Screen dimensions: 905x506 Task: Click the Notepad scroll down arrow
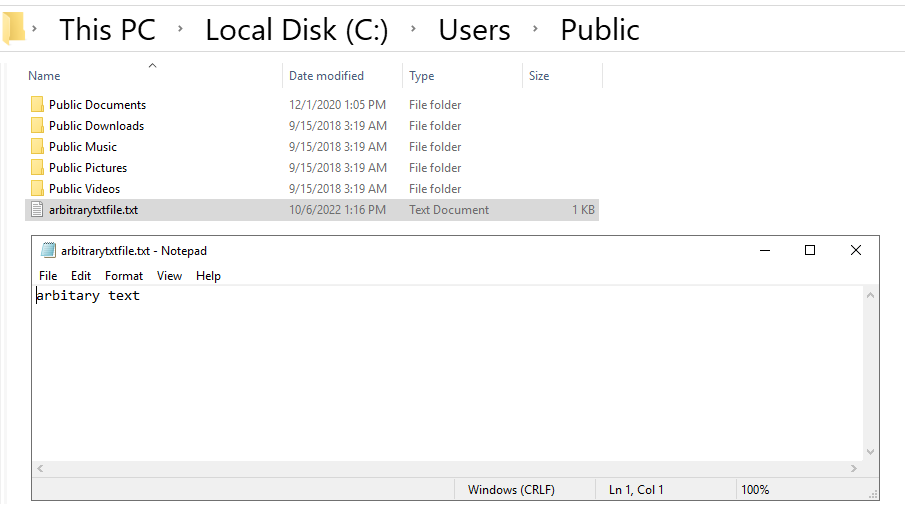pos(870,452)
